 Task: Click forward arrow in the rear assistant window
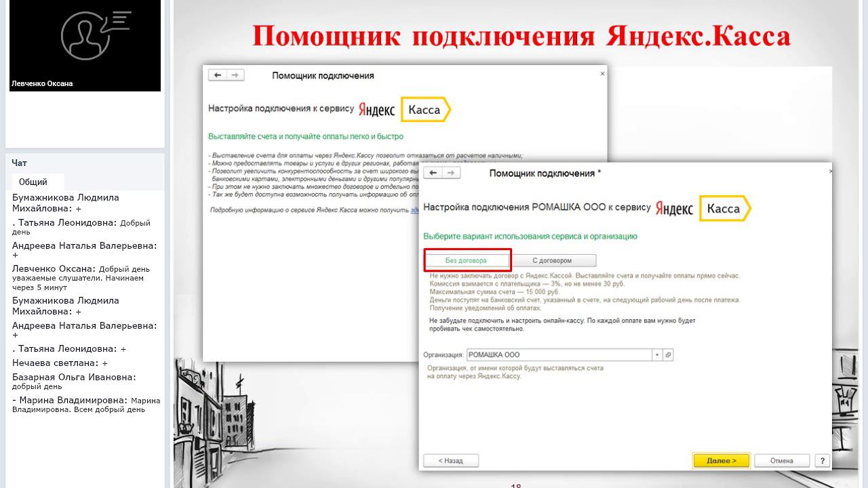pyautogui.click(x=235, y=75)
